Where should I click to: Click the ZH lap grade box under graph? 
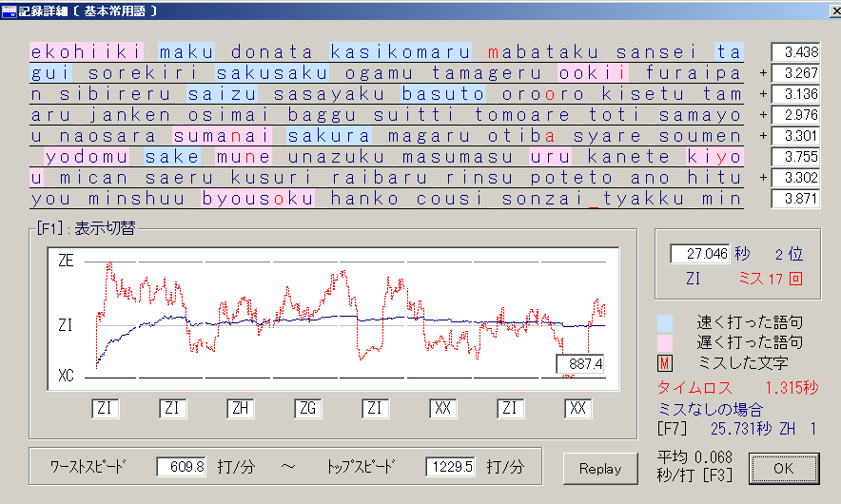[241, 409]
